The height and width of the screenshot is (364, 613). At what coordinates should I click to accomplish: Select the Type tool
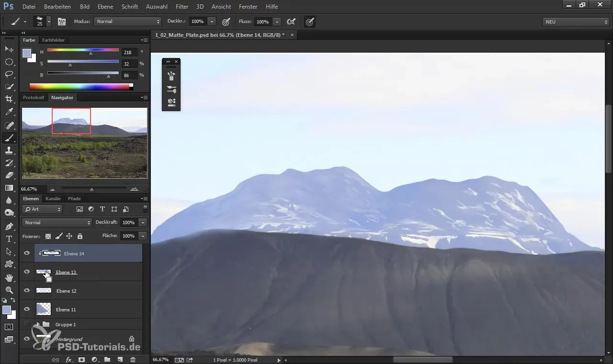(9, 239)
